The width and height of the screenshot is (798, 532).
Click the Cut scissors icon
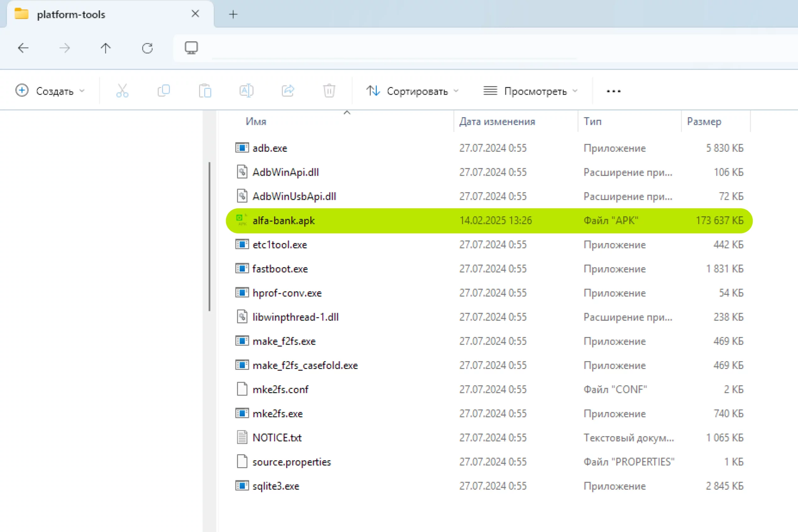pyautogui.click(x=122, y=91)
